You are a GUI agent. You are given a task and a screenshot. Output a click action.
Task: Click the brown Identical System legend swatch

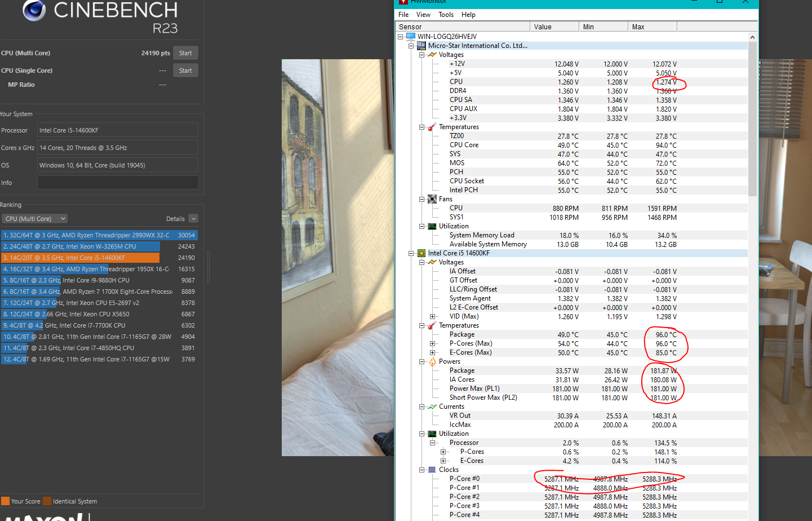pos(47,501)
